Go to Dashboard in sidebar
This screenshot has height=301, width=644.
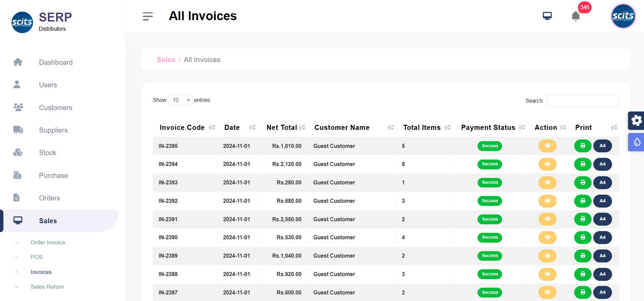pos(56,62)
